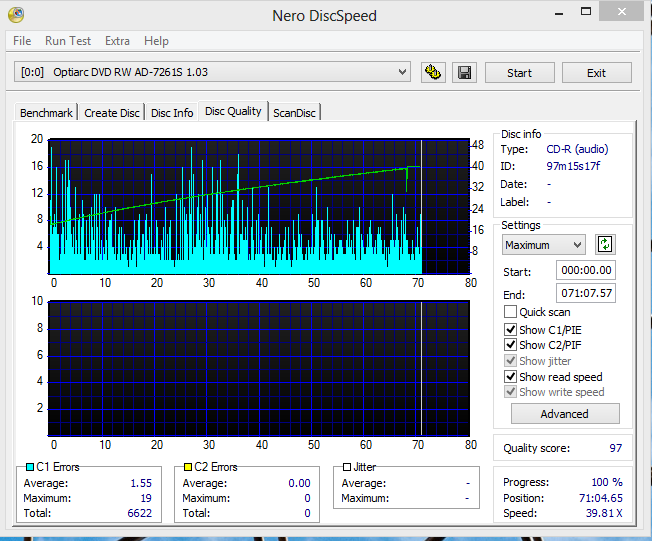Click the End time input field
This screenshot has width=652, height=541.
586,293
